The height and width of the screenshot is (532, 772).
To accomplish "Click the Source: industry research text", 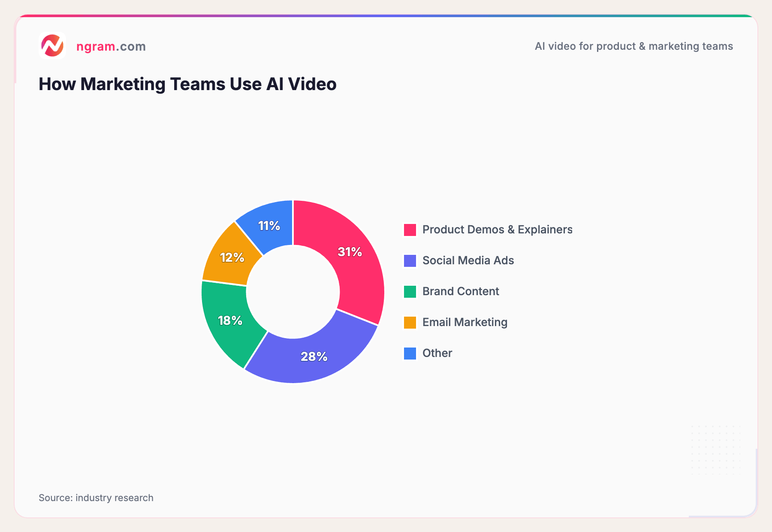I will [x=96, y=498].
